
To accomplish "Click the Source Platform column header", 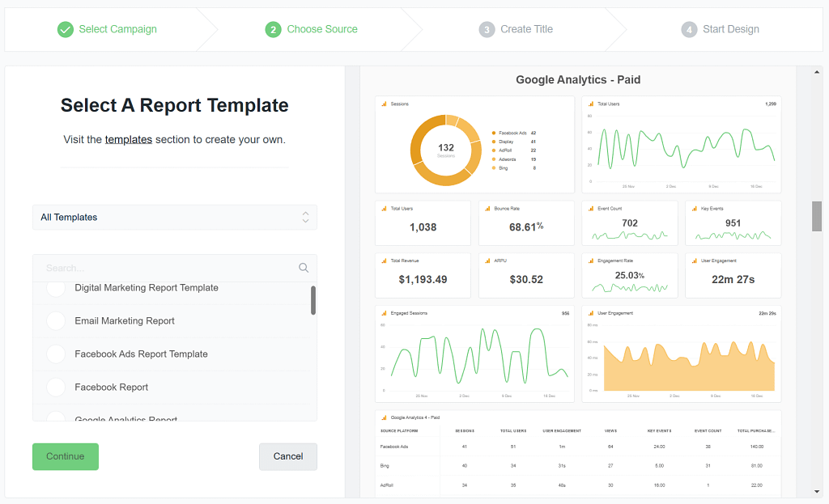I will pyautogui.click(x=399, y=431).
